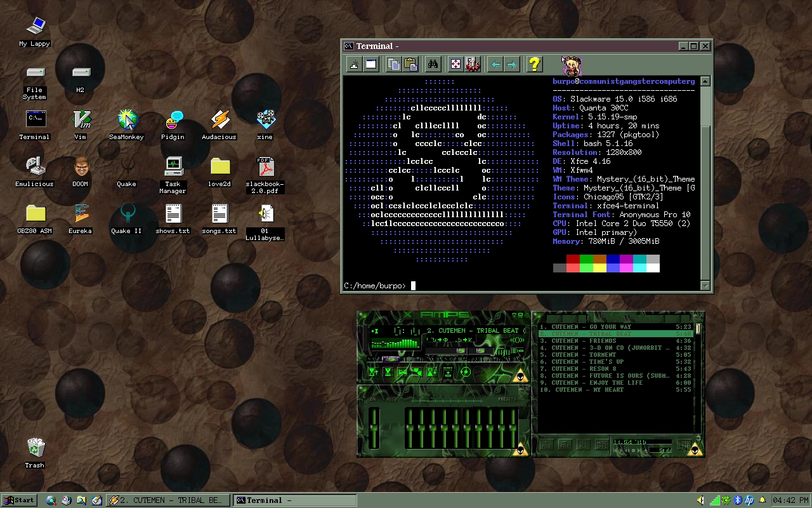Open a new tab in Terminal toolbar

[x=355, y=64]
